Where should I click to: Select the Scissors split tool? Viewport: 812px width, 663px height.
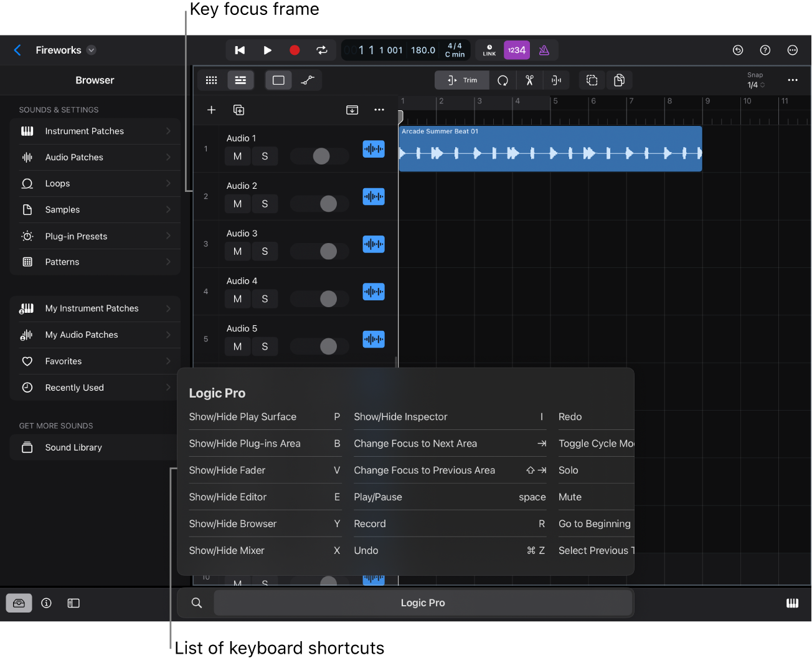click(529, 80)
